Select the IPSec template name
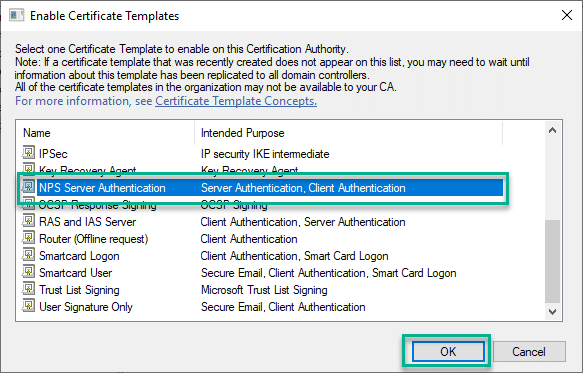This screenshot has height=373, width=583. coord(53,154)
